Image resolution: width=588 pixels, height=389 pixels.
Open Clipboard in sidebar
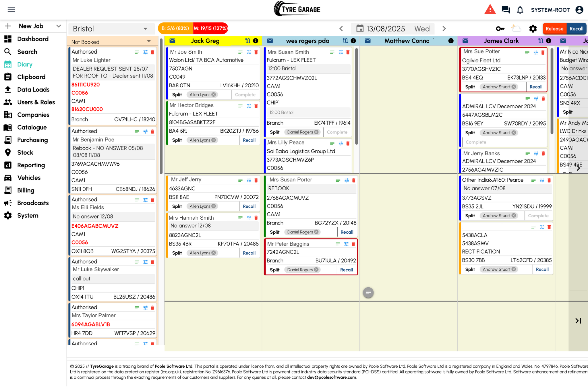[x=31, y=77]
